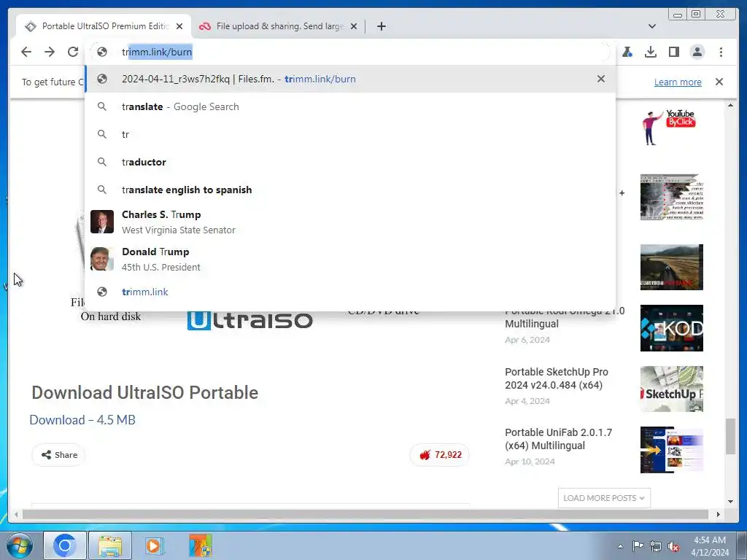
Task: Open Windows Explorer from taskbar
Action: [110, 545]
